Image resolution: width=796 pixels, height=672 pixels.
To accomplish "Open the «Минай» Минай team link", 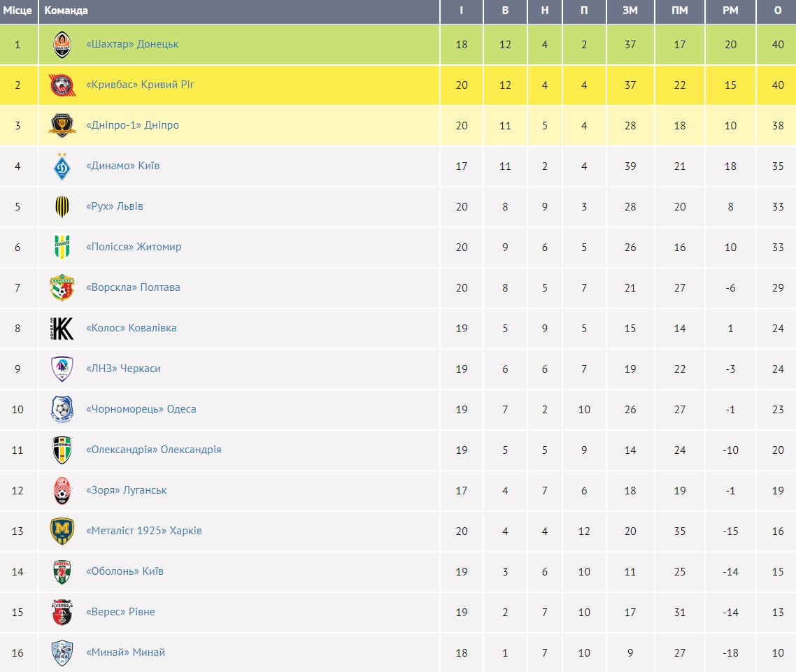I will click(x=125, y=652).
